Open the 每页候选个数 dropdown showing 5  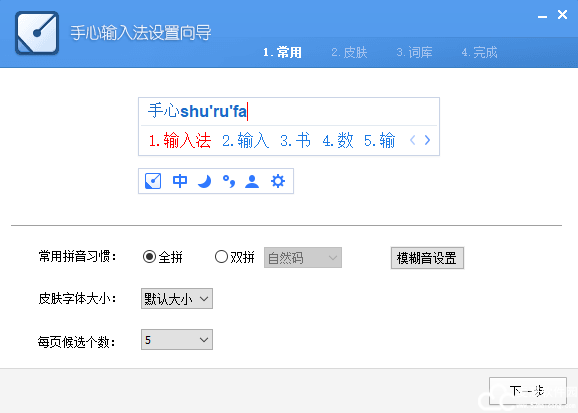(x=177, y=340)
